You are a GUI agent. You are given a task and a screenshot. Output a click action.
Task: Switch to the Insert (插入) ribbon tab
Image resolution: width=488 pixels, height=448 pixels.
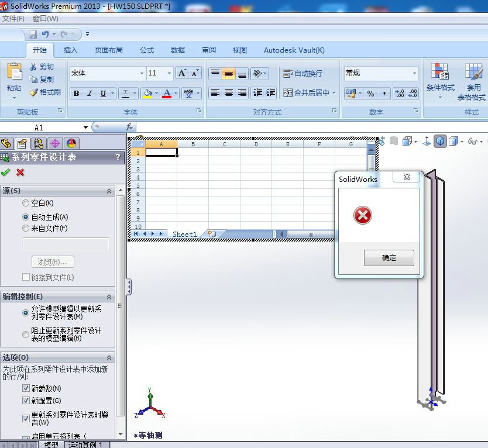(x=71, y=50)
